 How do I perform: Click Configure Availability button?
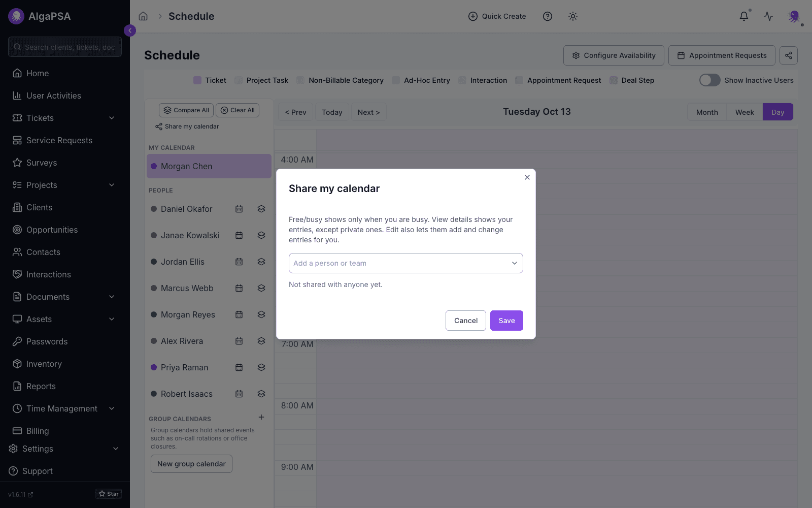[614, 55]
